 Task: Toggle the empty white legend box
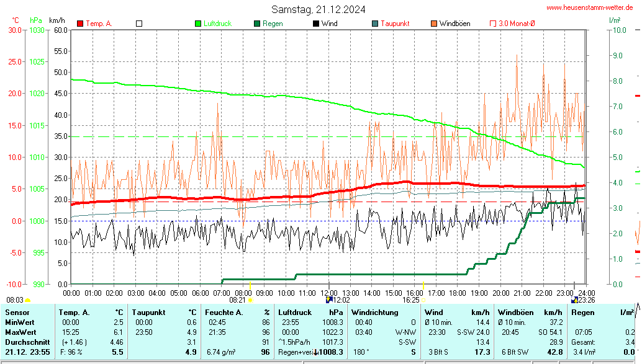[139, 24]
